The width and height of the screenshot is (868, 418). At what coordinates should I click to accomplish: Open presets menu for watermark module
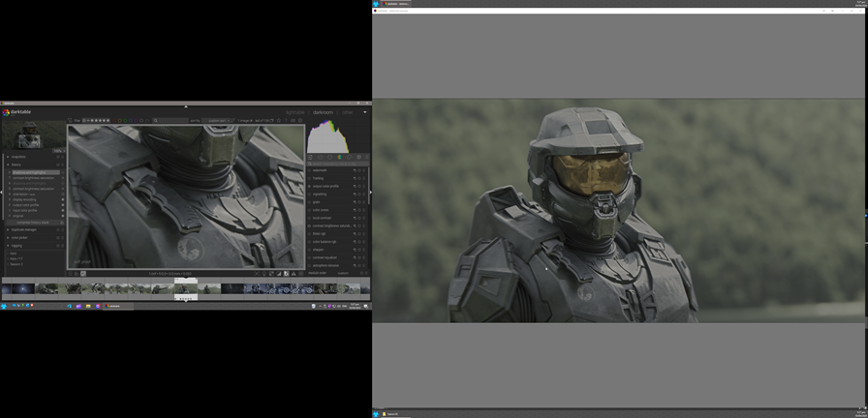click(x=363, y=170)
